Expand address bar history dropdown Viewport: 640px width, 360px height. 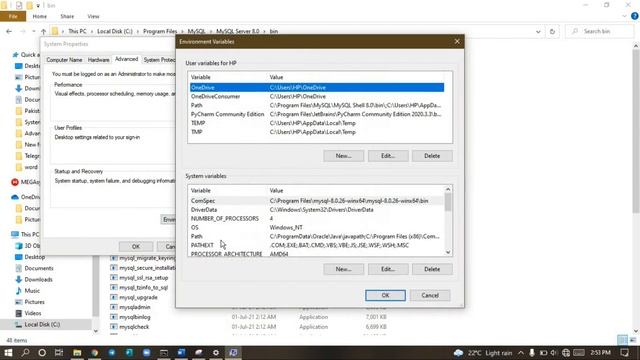pyautogui.click(x=538, y=31)
